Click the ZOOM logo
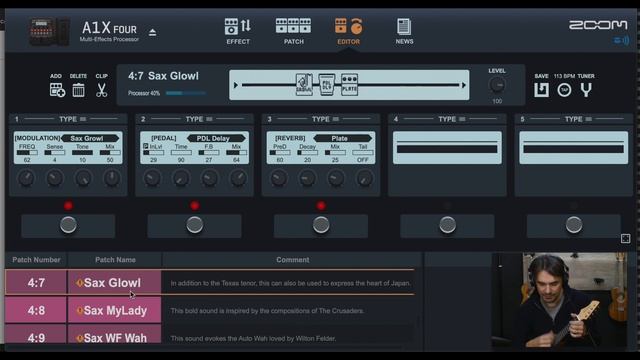 click(x=598, y=25)
